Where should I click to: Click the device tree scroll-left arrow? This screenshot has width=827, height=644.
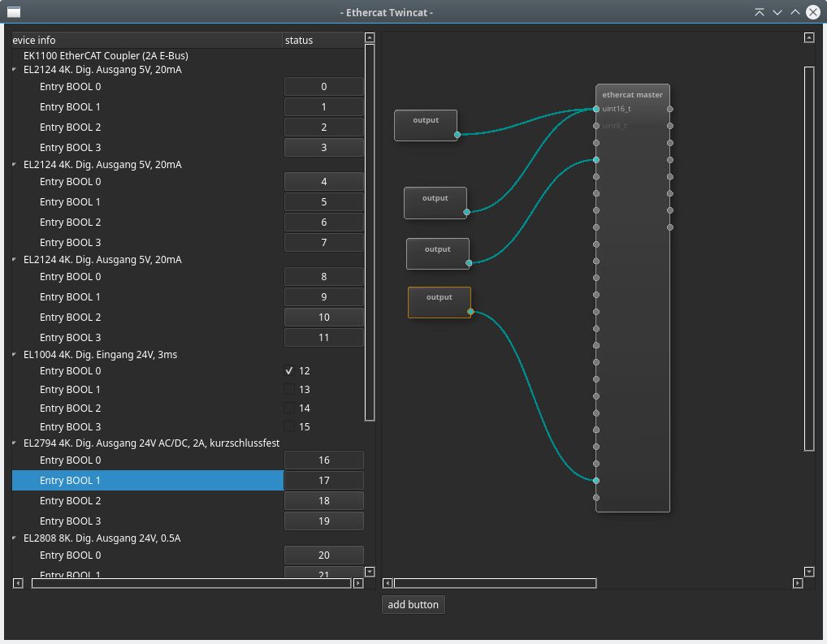click(x=18, y=583)
